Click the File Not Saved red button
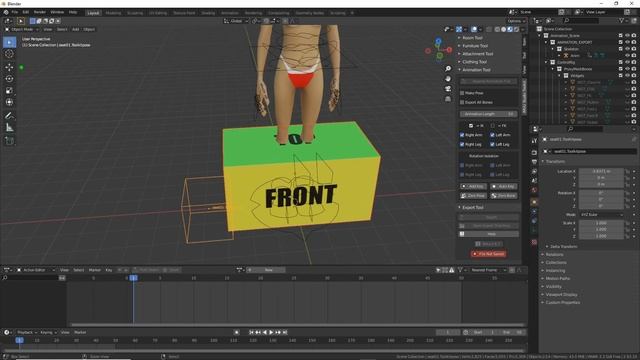Image resolution: width=640 pixels, height=360 pixels. tap(489, 254)
